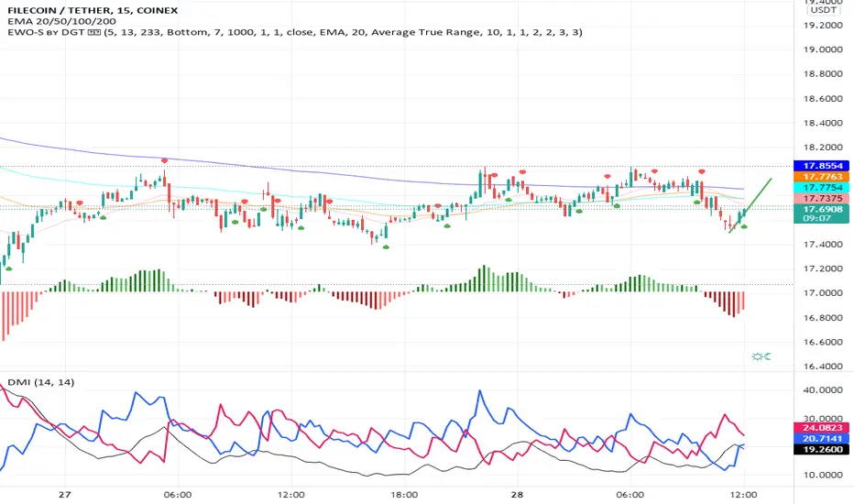Click the 28 date label on time axis
The image size is (854, 504).
tap(517, 495)
